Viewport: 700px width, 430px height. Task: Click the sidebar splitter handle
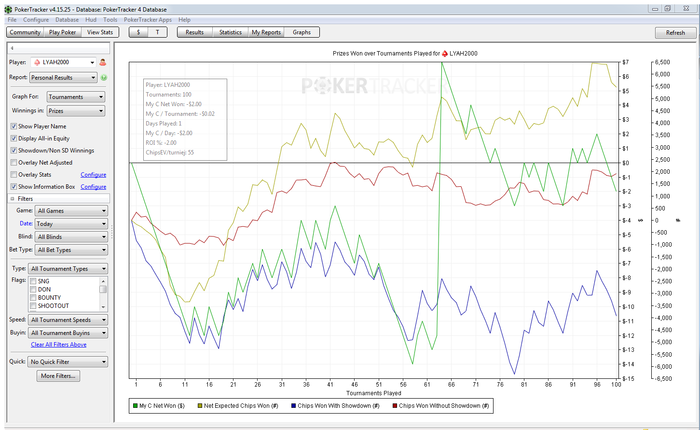(112, 232)
